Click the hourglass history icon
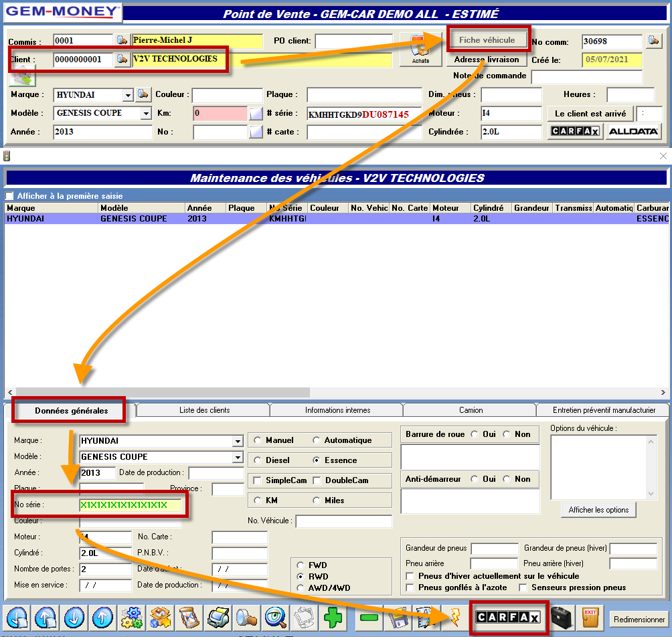This screenshot has width=672, height=637. pyautogui.click(x=189, y=618)
